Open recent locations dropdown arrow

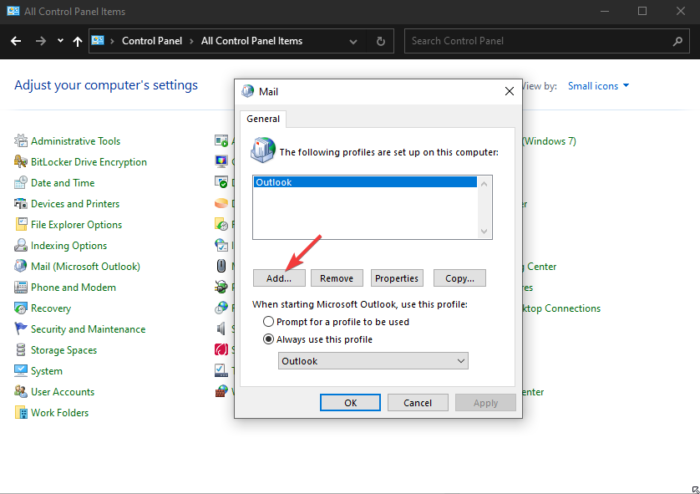[x=60, y=41]
